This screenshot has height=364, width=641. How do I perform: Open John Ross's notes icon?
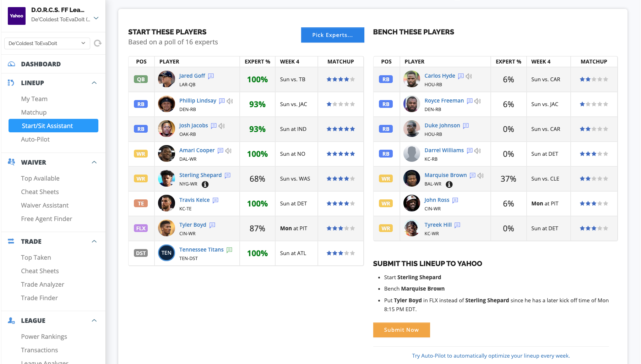pos(455,200)
